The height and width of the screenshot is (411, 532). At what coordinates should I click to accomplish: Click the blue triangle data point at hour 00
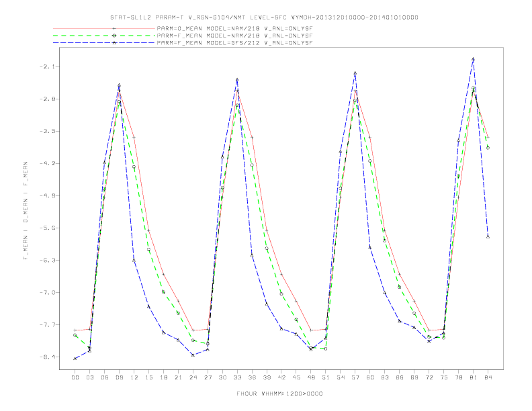[75, 359]
